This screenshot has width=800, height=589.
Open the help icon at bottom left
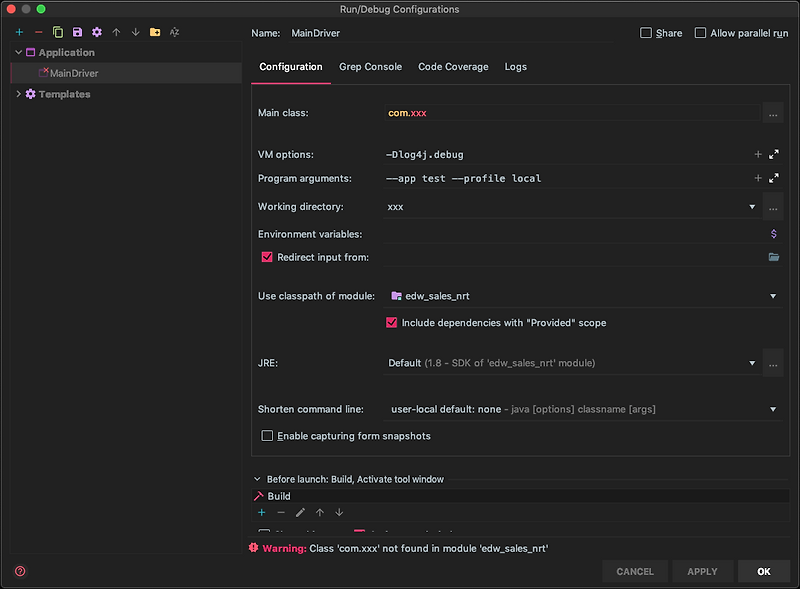pyautogui.click(x=18, y=570)
